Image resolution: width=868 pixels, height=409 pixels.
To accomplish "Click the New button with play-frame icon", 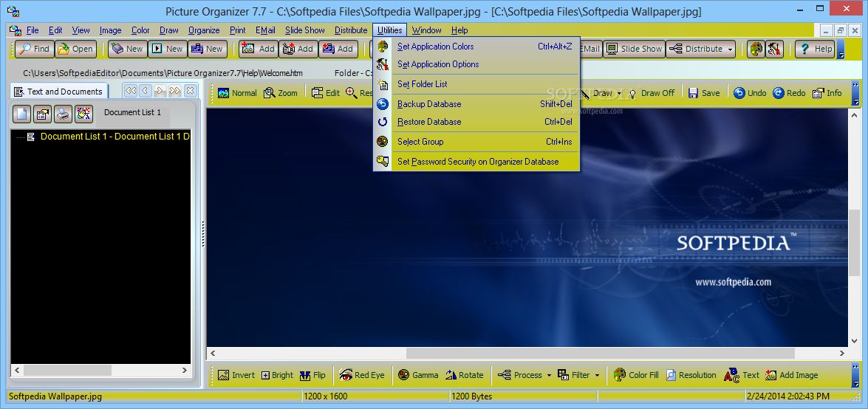I will [167, 49].
